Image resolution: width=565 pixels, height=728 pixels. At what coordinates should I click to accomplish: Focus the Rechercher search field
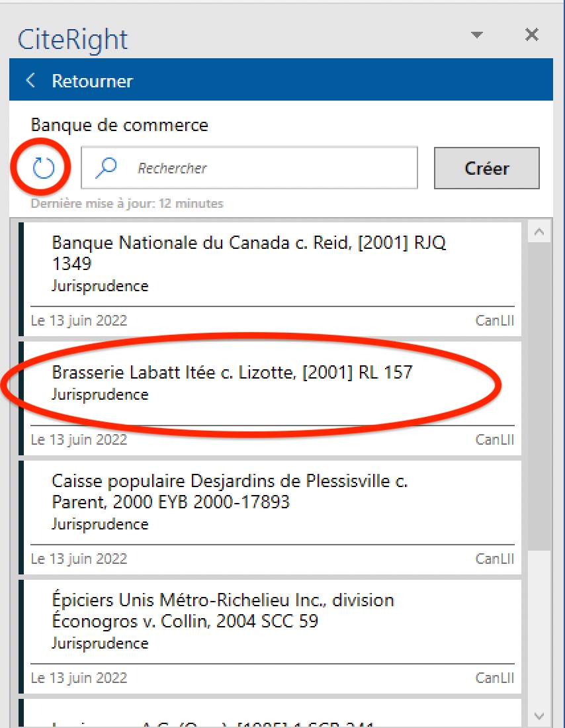click(x=249, y=168)
